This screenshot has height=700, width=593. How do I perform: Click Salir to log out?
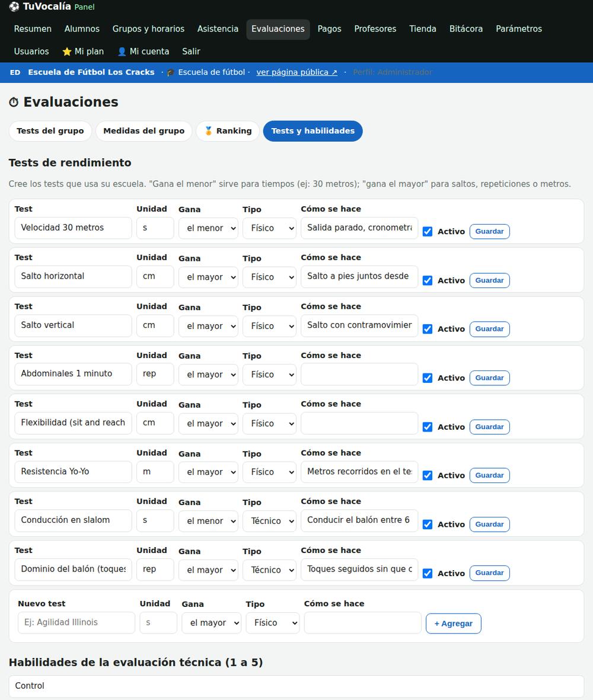pos(191,52)
